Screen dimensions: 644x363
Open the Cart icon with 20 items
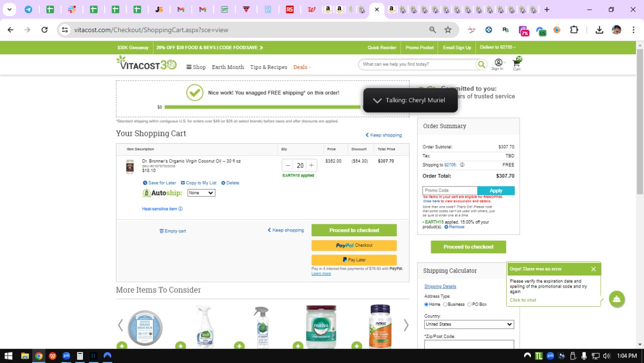517,63
